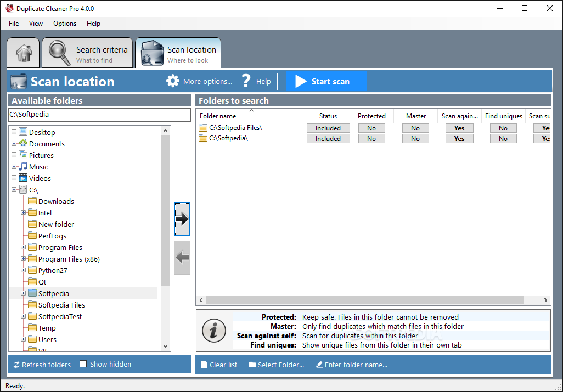Toggle Find uniques for C:\Softpedia Files\
Viewport: 563px width, 392px height.
(x=503, y=128)
